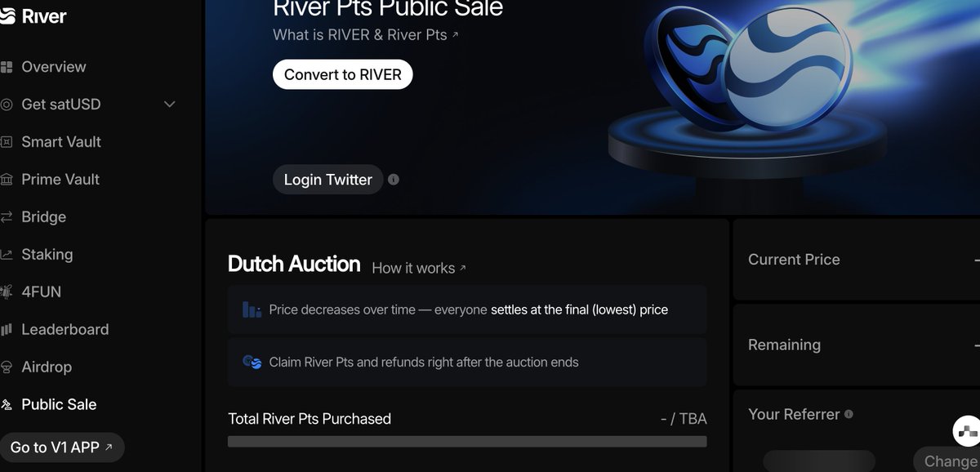Viewport: 980px width, 472px height.
Task: Click the Smart Vault icon in sidebar
Action: point(7,142)
